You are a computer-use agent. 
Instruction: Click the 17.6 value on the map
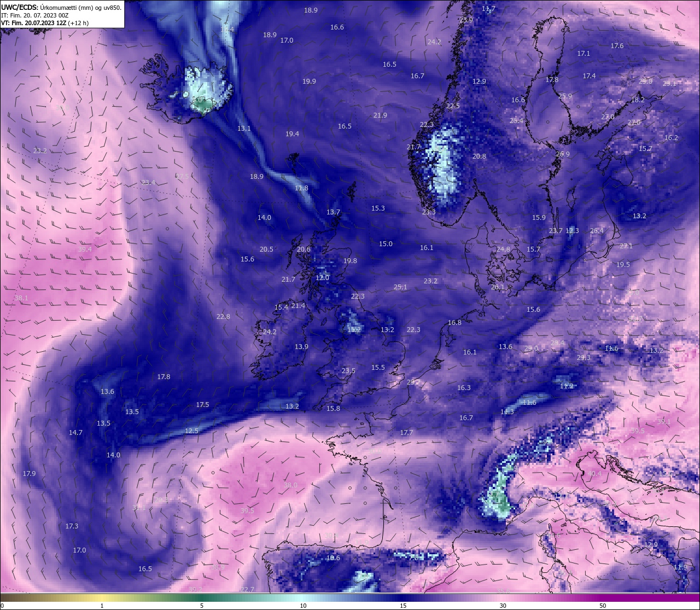tap(617, 46)
